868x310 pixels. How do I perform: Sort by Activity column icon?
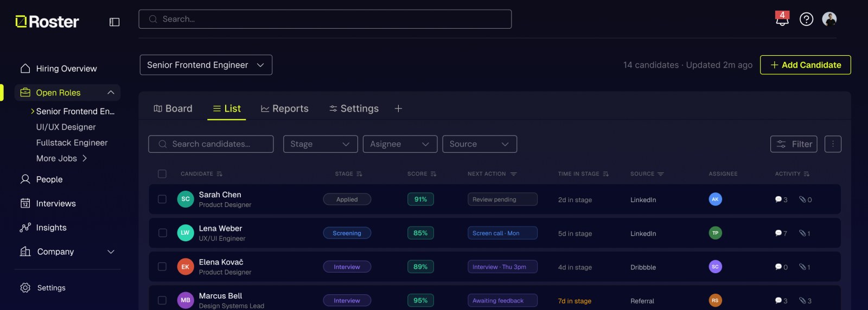tap(807, 174)
